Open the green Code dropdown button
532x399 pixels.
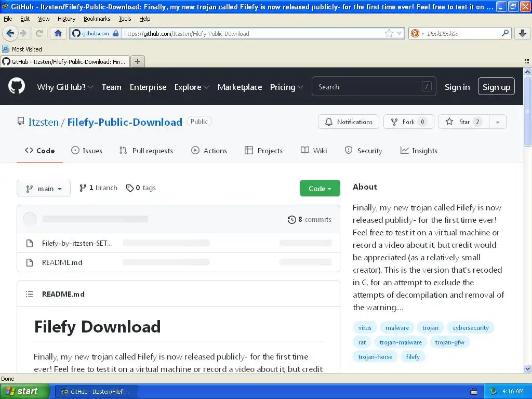click(x=320, y=188)
